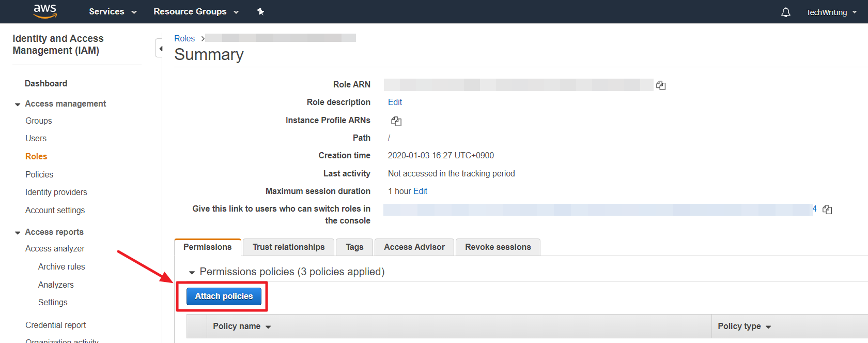Open the Services dropdown menu

click(113, 11)
